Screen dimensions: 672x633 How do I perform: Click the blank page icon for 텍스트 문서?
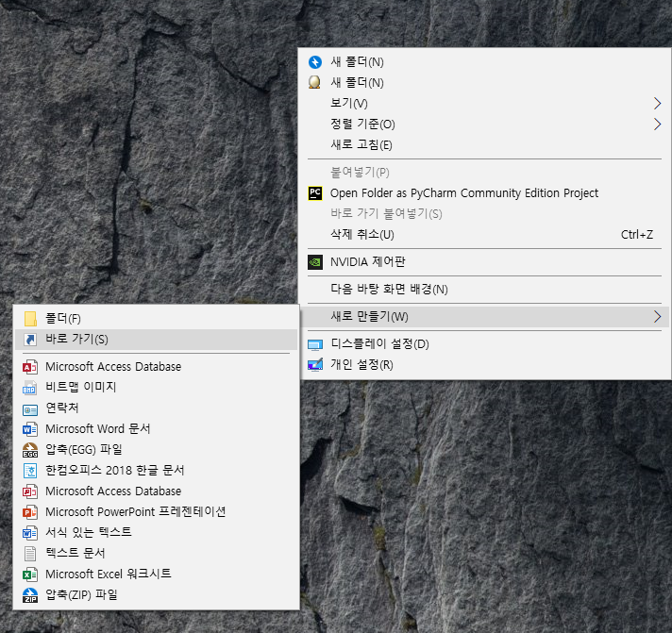(x=30, y=554)
